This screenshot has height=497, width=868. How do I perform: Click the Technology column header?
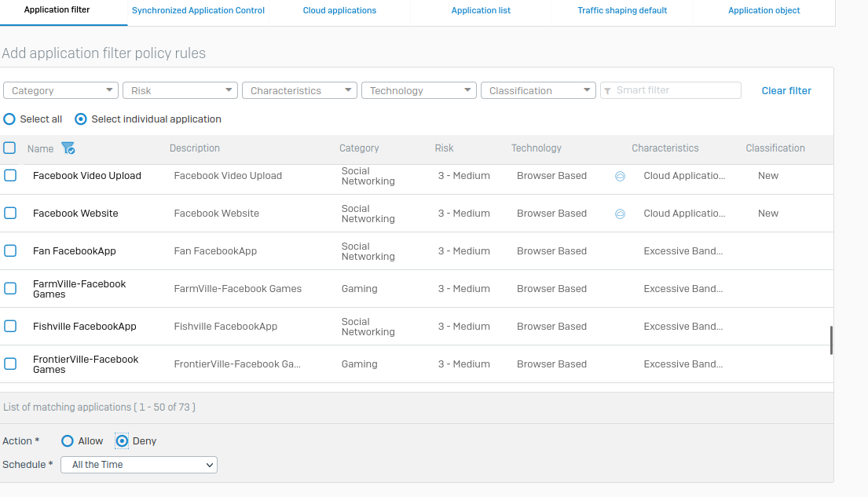click(536, 148)
